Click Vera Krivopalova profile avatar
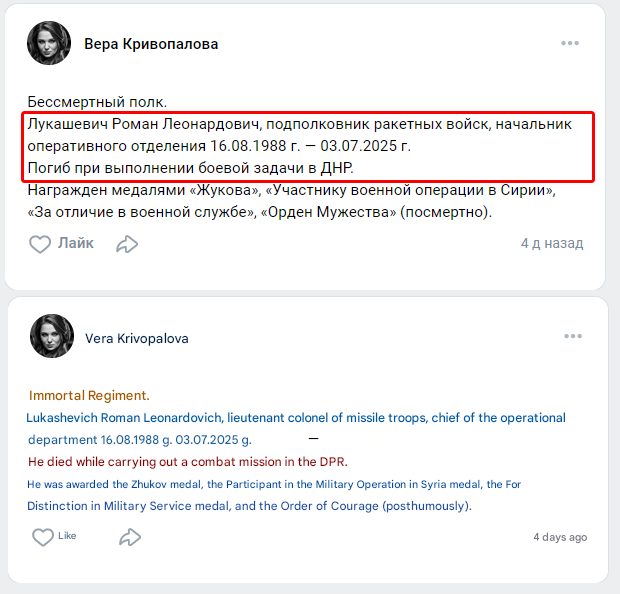Image resolution: width=620 pixels, height=594 pixels. pyautogui.click(x=52, y=337)
